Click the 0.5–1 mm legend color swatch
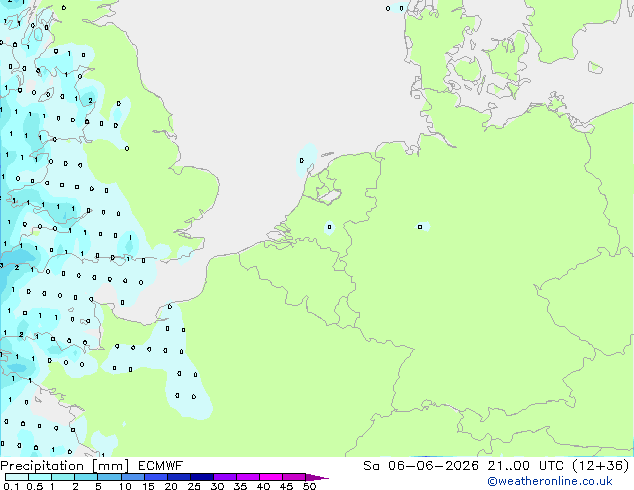634x490 pixels. (40, 477)
